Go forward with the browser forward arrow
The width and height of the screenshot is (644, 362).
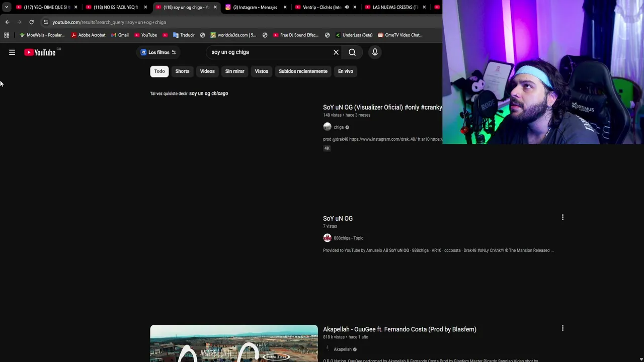click(19, 22)
